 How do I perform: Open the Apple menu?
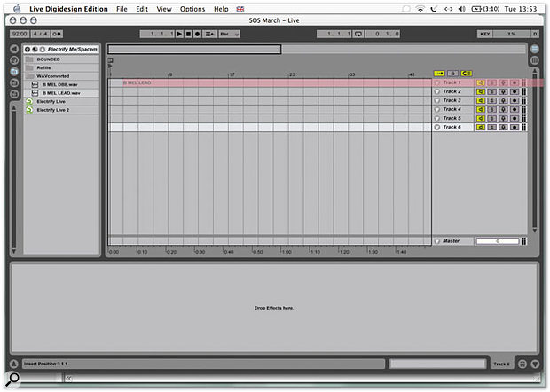[17, 9]
